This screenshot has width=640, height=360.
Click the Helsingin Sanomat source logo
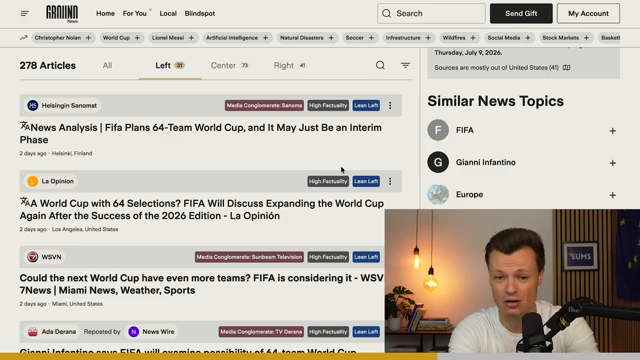33,105
